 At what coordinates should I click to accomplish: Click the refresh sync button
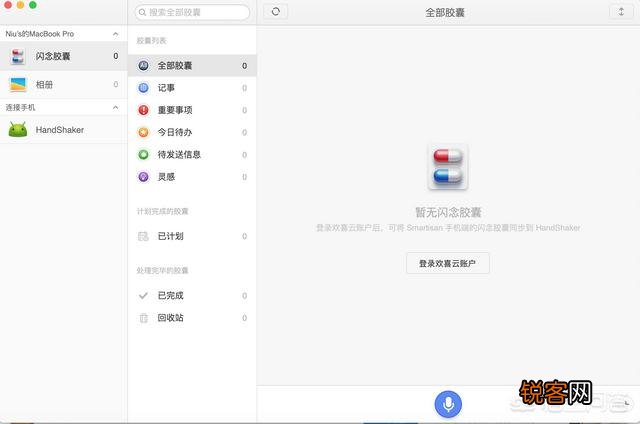click(276, 11)
